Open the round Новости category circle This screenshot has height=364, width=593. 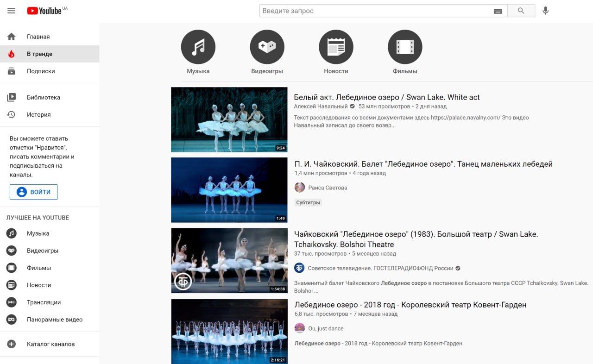pyautogui.click(x=336, y=47)
